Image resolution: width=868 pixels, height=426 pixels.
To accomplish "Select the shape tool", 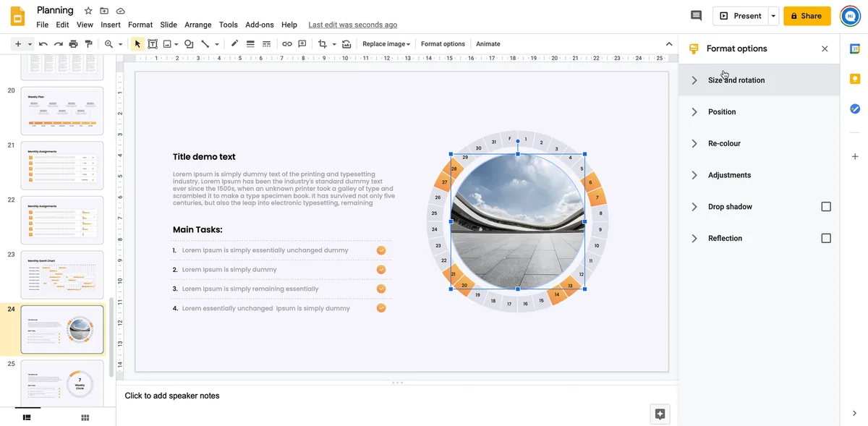I will pyautogui.click(x=190, y=44).
